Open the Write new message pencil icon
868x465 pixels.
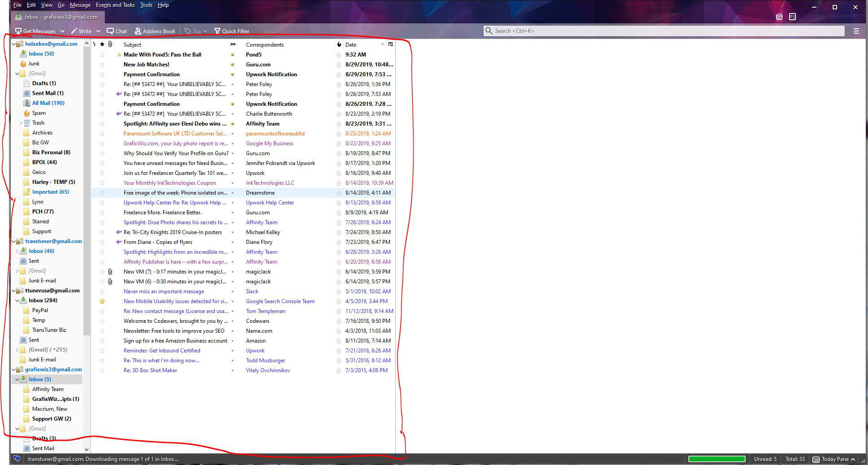coord(74,31)
